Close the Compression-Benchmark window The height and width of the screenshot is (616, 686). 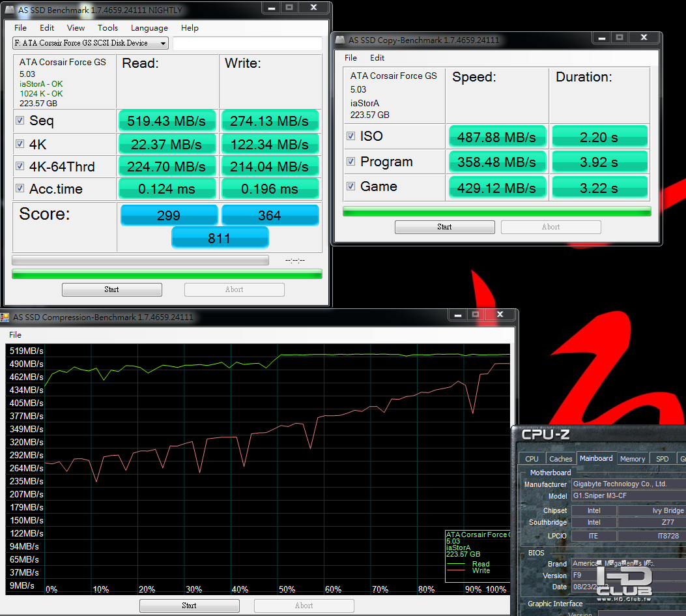pos(500,314)
